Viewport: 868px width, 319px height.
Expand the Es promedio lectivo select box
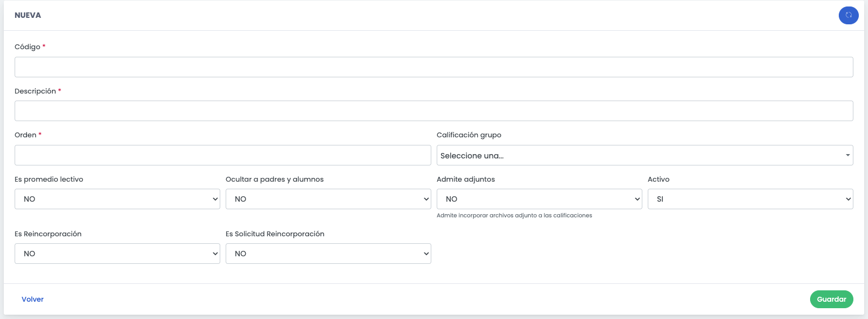click(117, 199)
